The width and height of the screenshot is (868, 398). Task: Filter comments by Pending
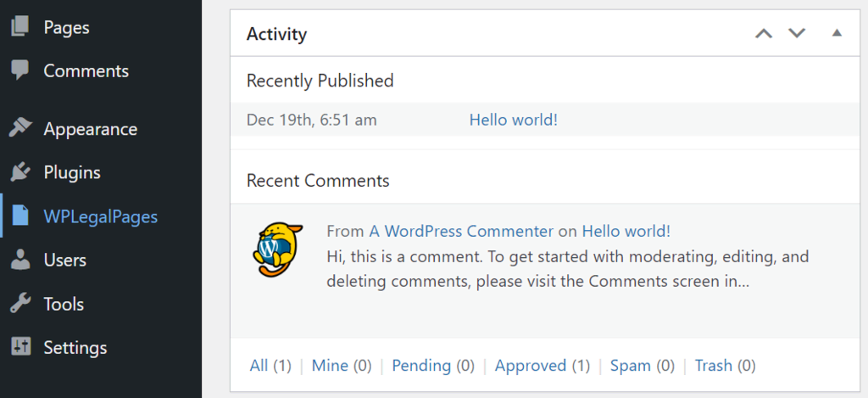point(421,366)
